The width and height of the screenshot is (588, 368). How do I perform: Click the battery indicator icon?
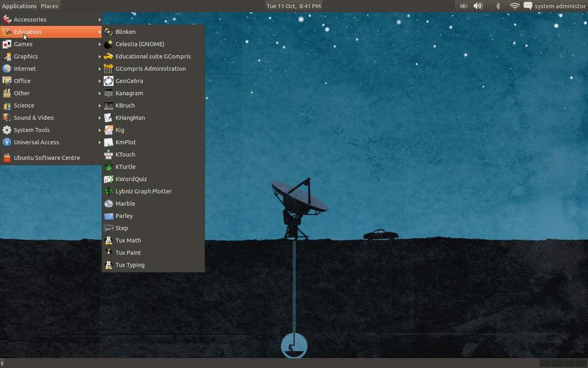pos(464,6)
